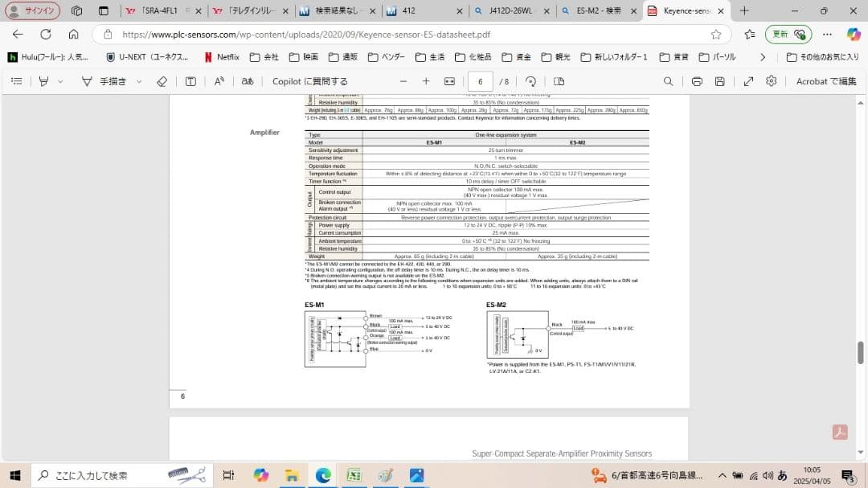Open PDF viewer settings gear

pos(771,81)
